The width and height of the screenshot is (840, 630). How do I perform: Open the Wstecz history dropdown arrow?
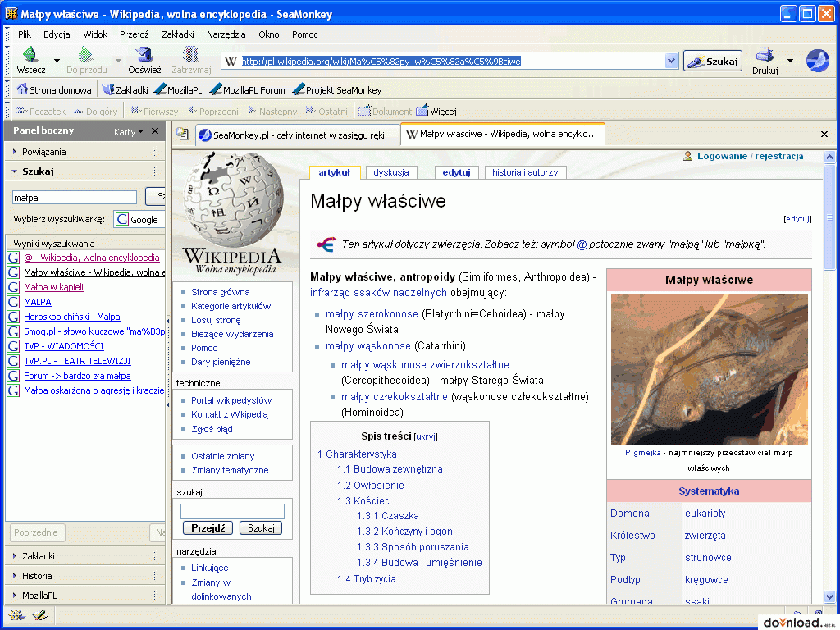click(x=57, y=61)
